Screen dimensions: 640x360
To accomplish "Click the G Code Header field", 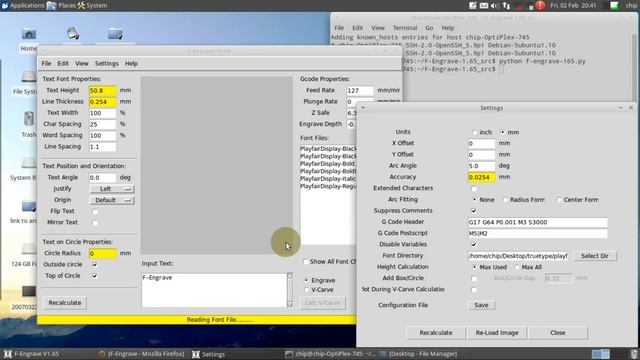I will tap(538, 222).
